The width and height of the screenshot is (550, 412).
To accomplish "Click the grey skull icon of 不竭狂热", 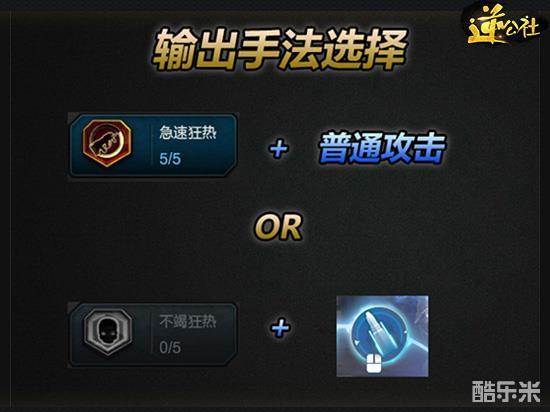I will pyautogui.click(x=108, y=331).
